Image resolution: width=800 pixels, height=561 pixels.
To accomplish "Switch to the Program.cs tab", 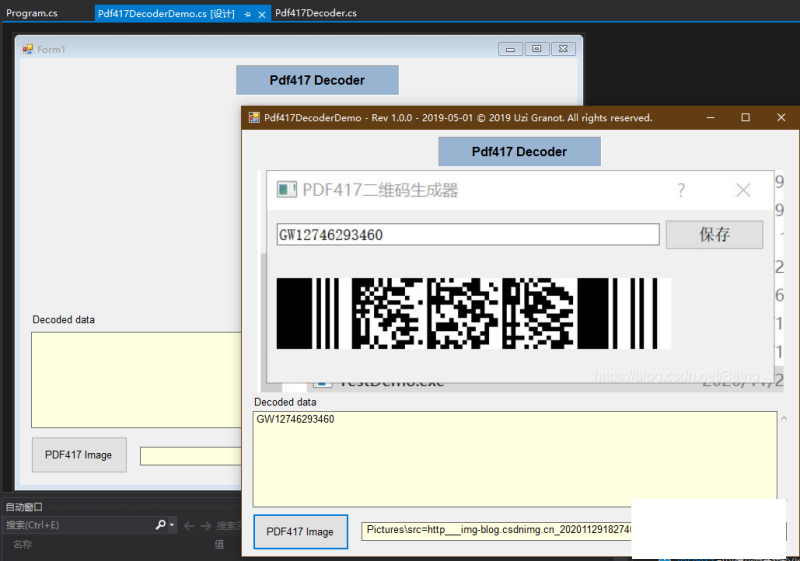I will tap(32, 13).
